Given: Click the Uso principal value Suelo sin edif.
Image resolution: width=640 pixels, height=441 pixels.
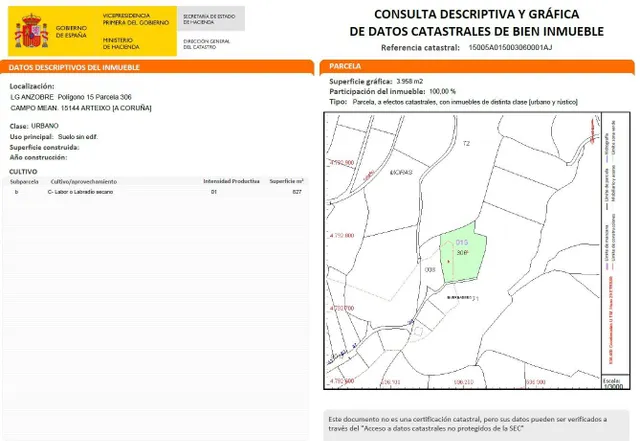Looking at the screenshot, I should point(78,137).
